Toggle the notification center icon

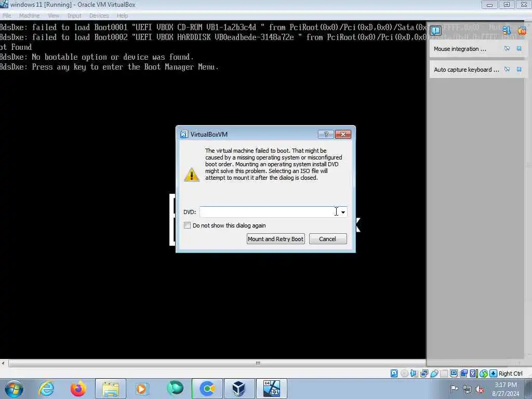coord(436,31)
